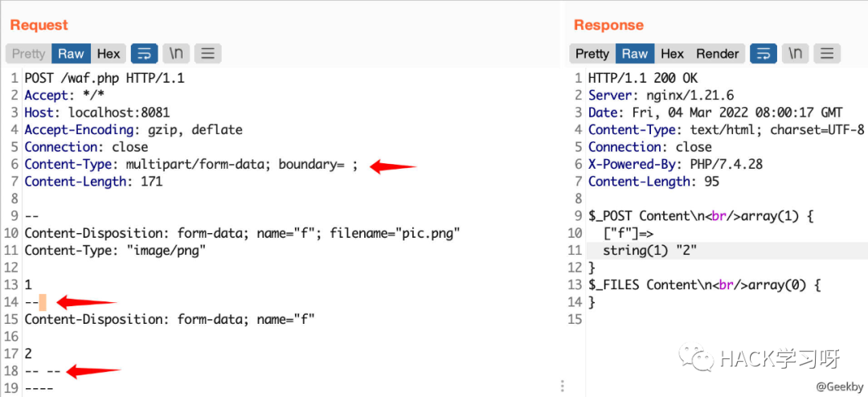Toggle word wrap icon in Response panel

click(x=764, y=54)
